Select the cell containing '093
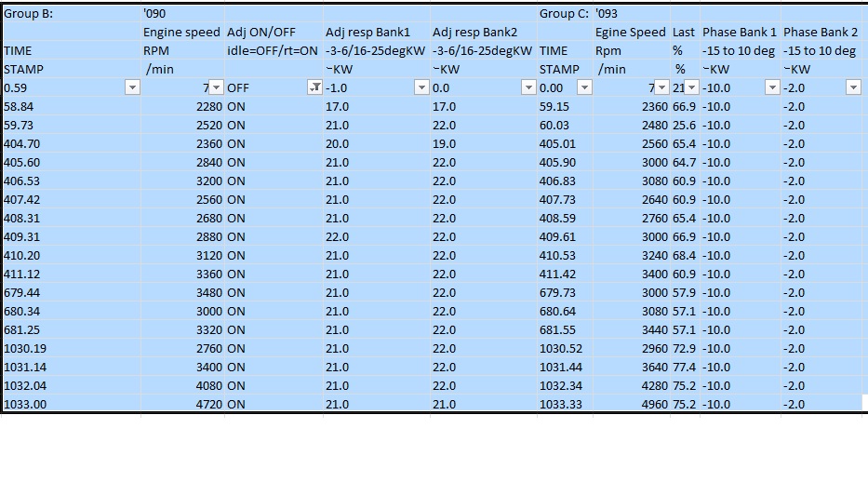 coord(632,14)
